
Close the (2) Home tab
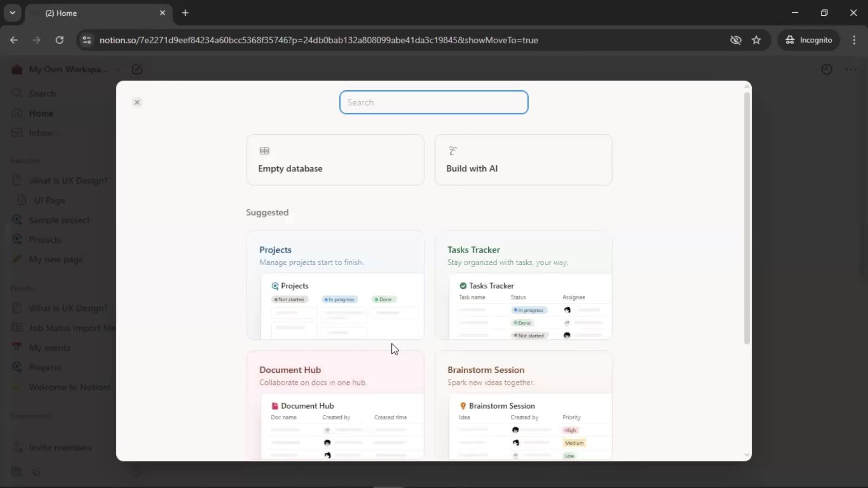pyautogui.click(x=162, y=13)
